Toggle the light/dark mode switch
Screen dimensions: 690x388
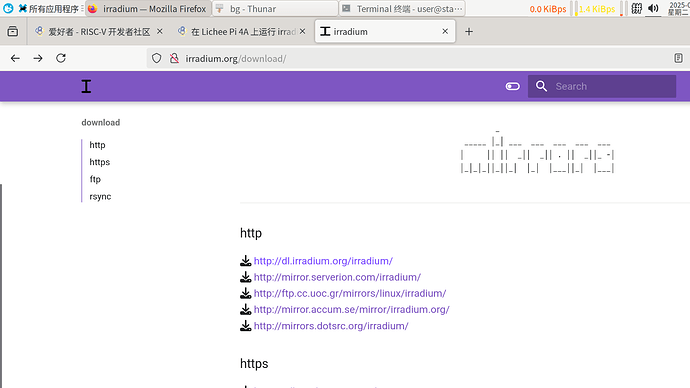[513, 86]
